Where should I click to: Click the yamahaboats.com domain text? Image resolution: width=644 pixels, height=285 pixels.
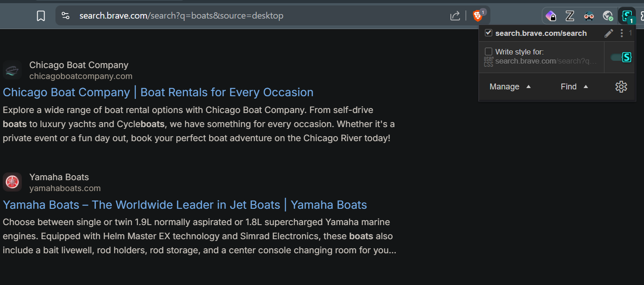65,188
